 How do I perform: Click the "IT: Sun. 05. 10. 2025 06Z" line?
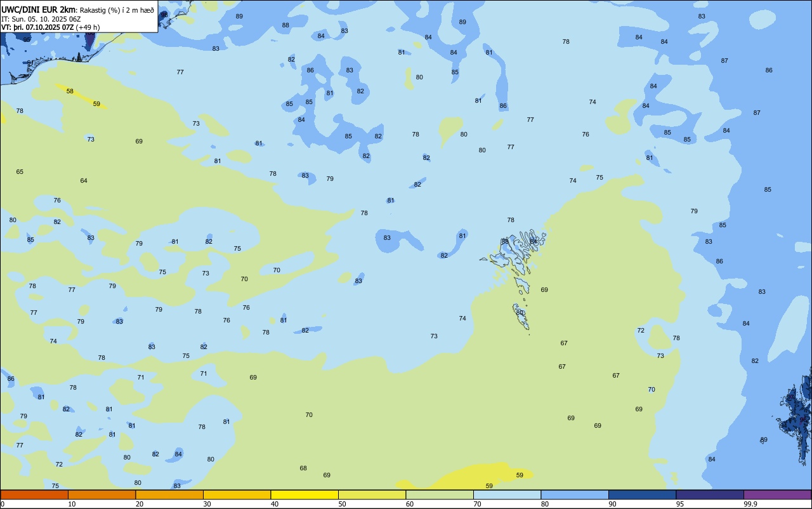pyautogui.click(x=41, y=19)
